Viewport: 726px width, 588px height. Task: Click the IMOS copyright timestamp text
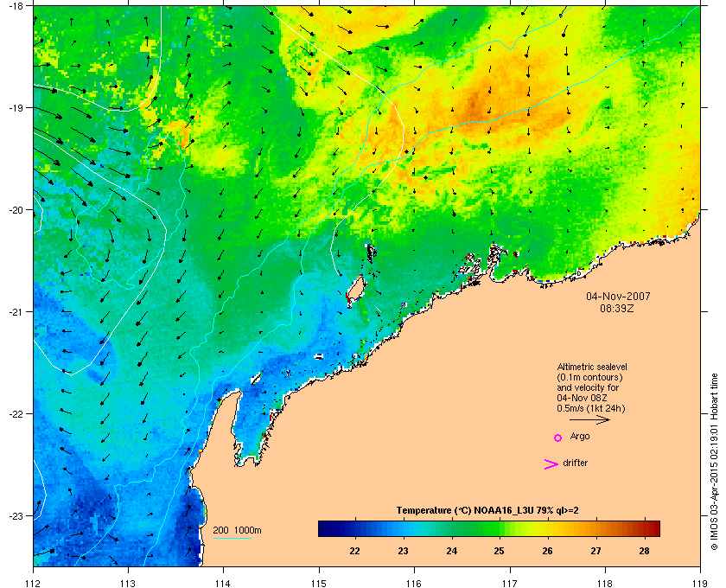[715, 463]
